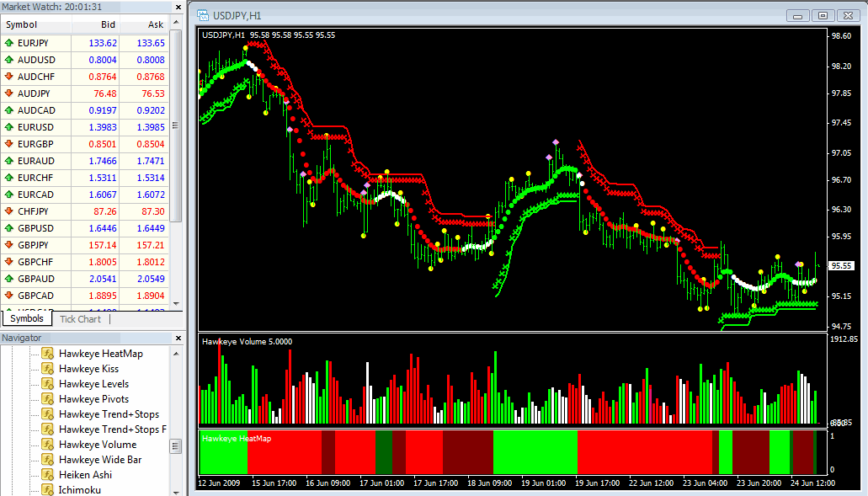The image size is (868, 496).
Task: Click the GBPCHF down-arrow icon
Action: click(9, 262)
